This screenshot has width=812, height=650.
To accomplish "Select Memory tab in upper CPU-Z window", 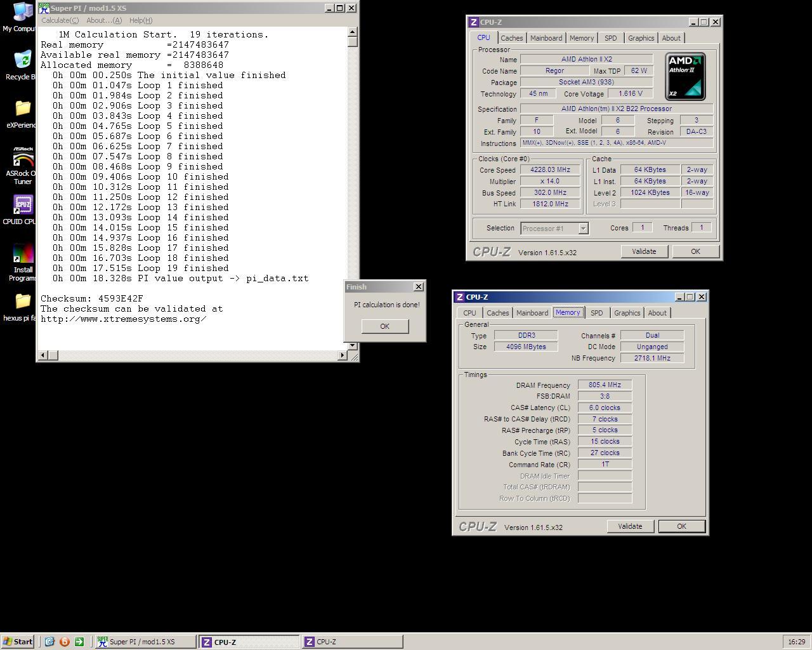I will click(x=582, y=38).
